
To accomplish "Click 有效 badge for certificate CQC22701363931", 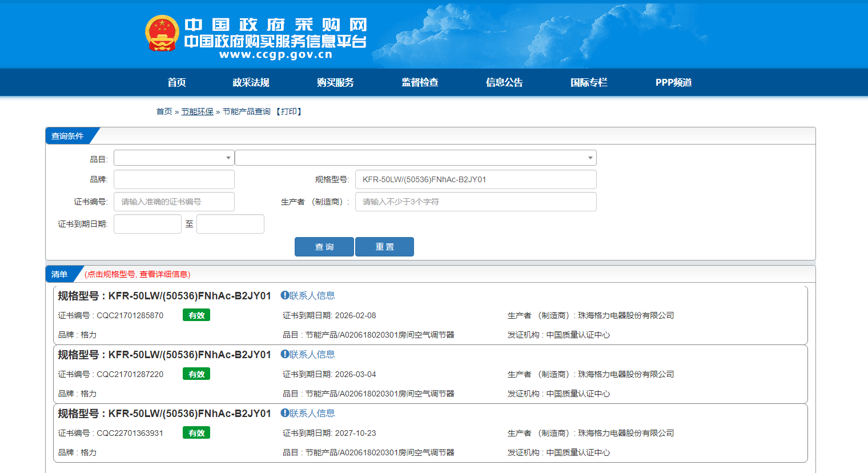I will [196, 433].
